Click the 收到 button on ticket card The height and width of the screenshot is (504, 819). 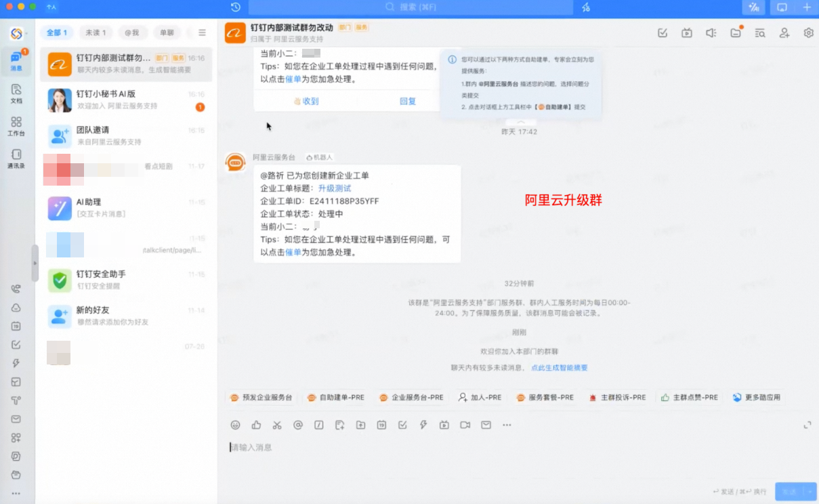(306, 101)
